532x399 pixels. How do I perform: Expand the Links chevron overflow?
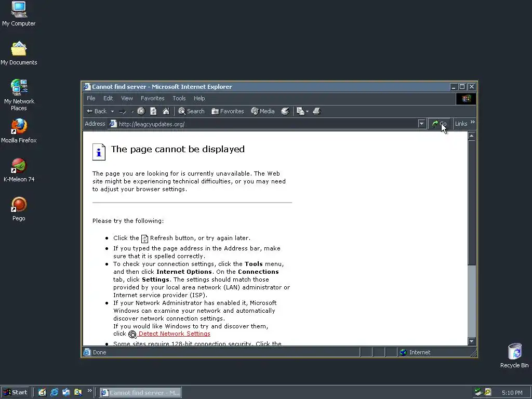click(x=473, y=122)
